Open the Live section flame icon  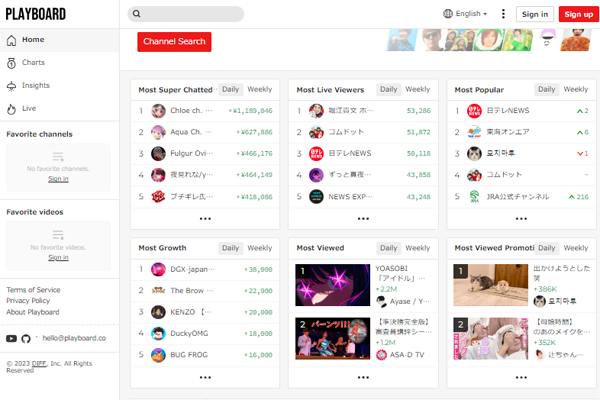(x=11, y=108)
